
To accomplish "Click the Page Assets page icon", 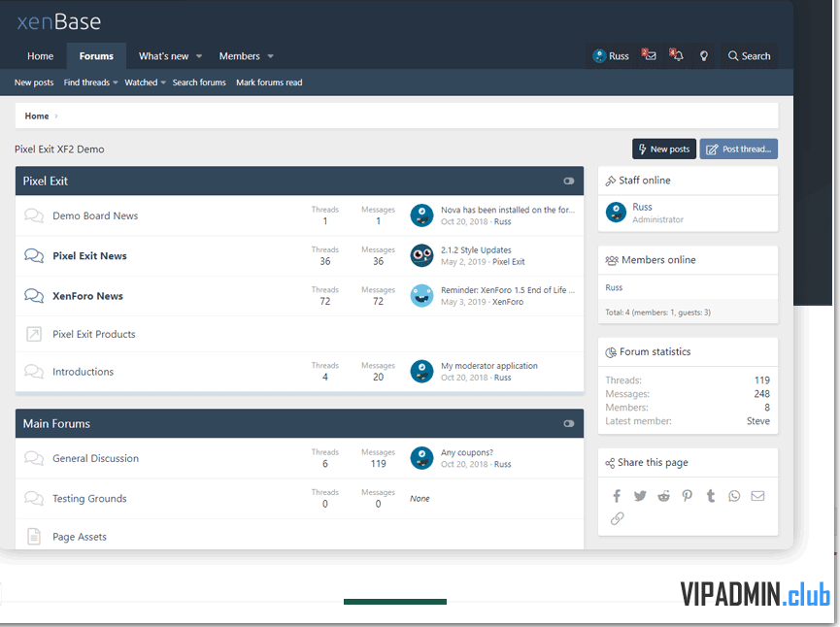I will point(34,537).
